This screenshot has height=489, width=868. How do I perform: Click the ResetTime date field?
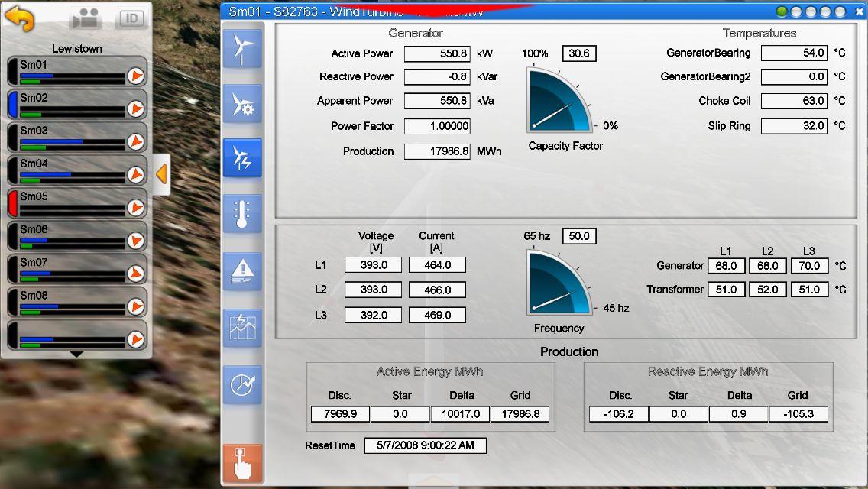point(425,445)
